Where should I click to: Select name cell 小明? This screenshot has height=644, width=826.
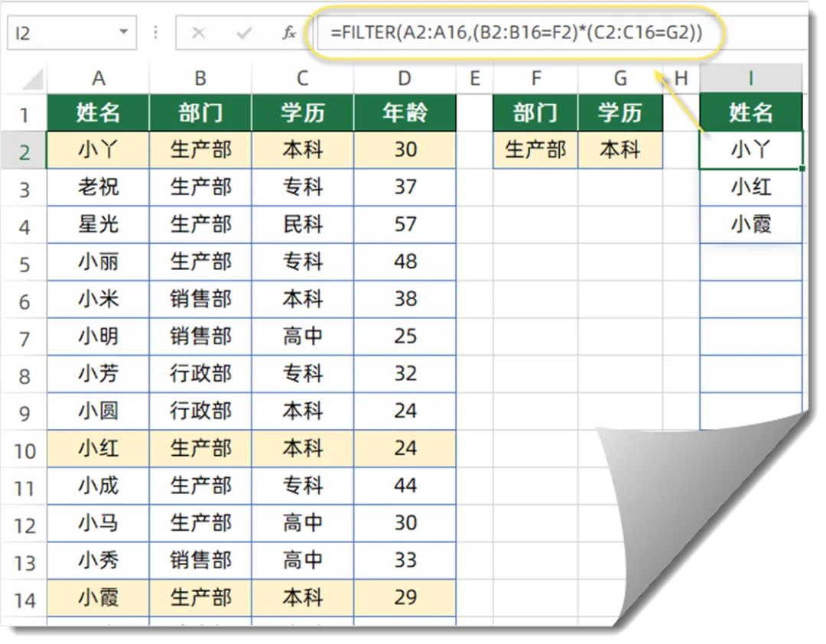99,337
